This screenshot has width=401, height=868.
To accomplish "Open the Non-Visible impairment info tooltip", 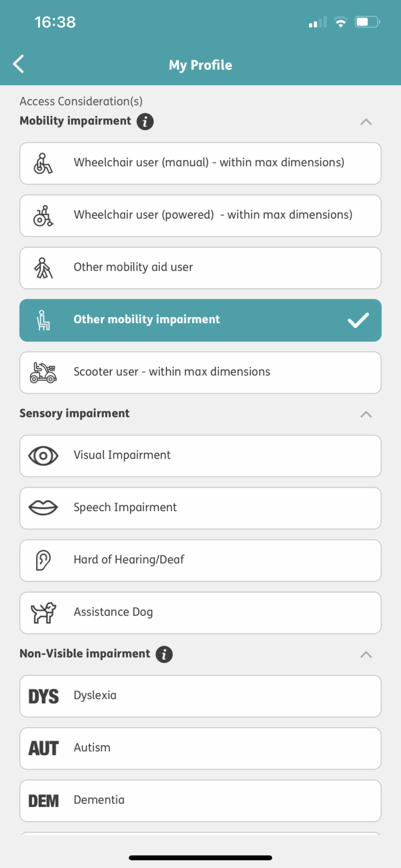I will click(164, 654).
